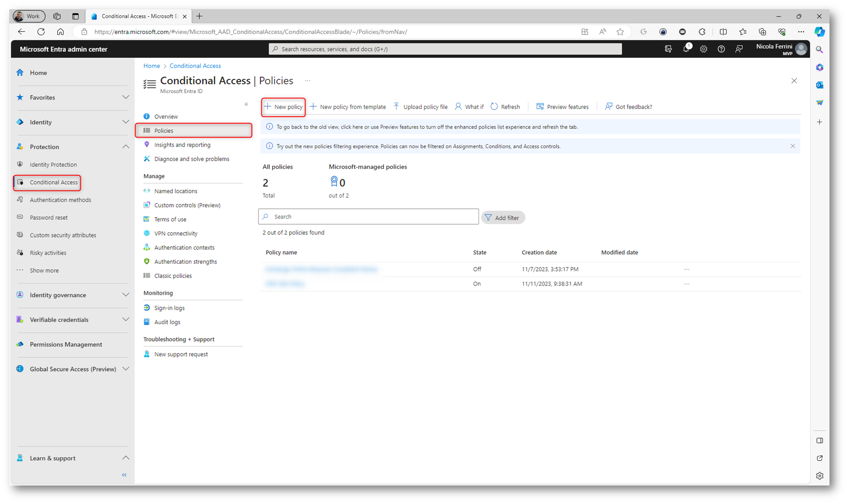848x504 pixels.
Task: Open Risky activities
Action: click(48, 252)
